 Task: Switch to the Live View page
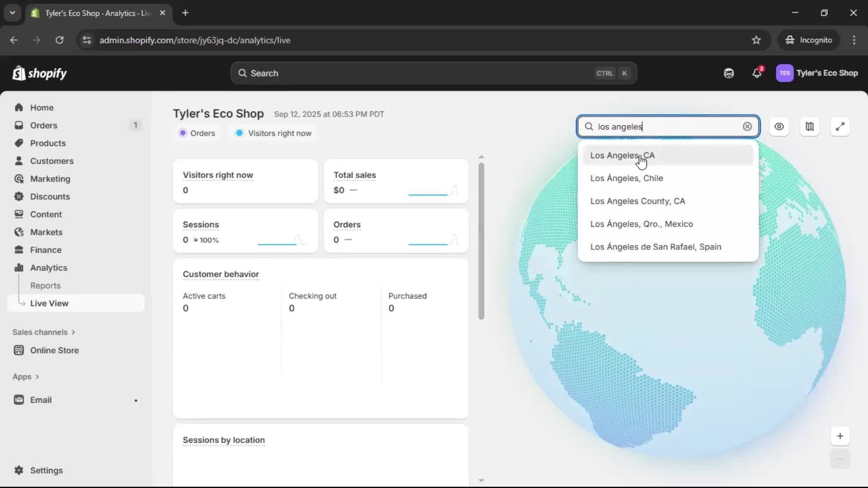click(x=49, y=303)
